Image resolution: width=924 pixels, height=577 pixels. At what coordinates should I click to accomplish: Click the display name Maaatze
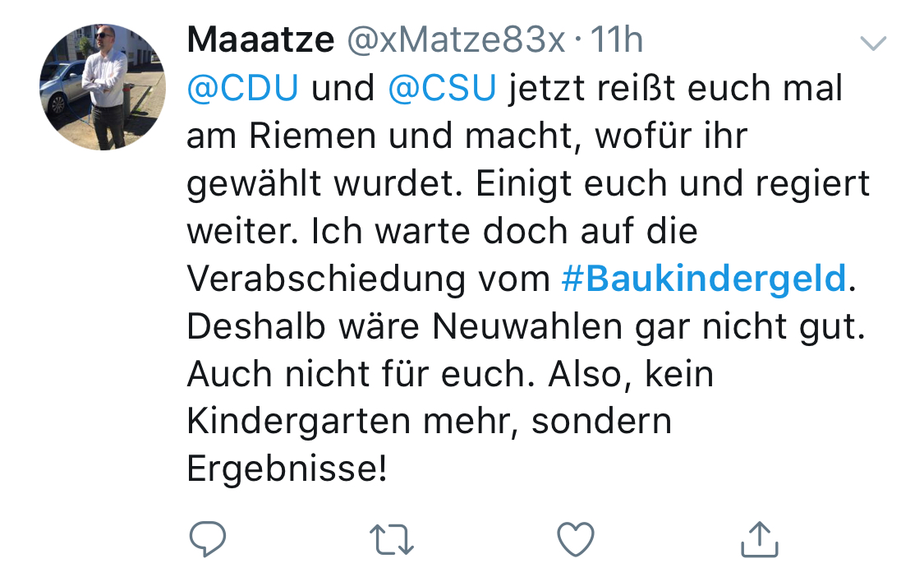point(260,40)
